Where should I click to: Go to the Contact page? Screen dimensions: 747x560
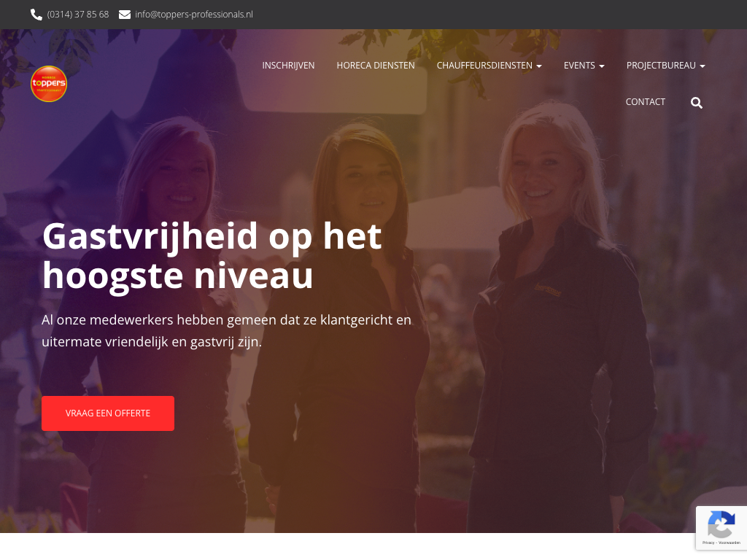[x=645, y=102]
